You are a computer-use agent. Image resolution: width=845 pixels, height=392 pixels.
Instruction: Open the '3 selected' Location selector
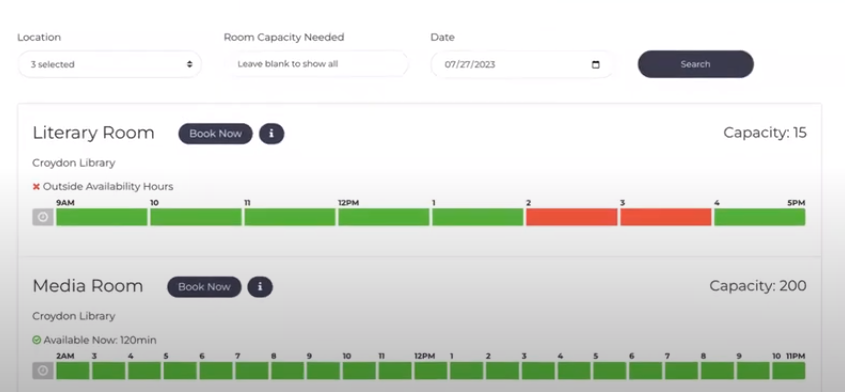[x=110, y=64]
